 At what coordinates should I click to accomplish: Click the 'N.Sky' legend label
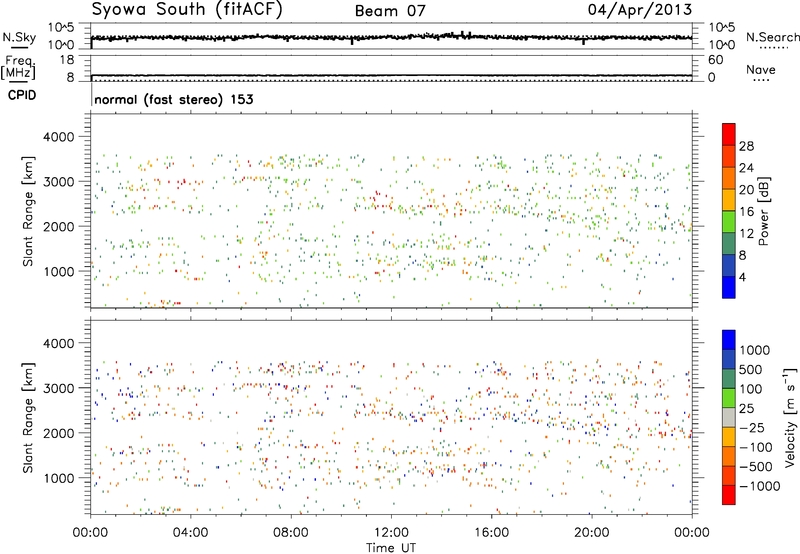point(19,37)
